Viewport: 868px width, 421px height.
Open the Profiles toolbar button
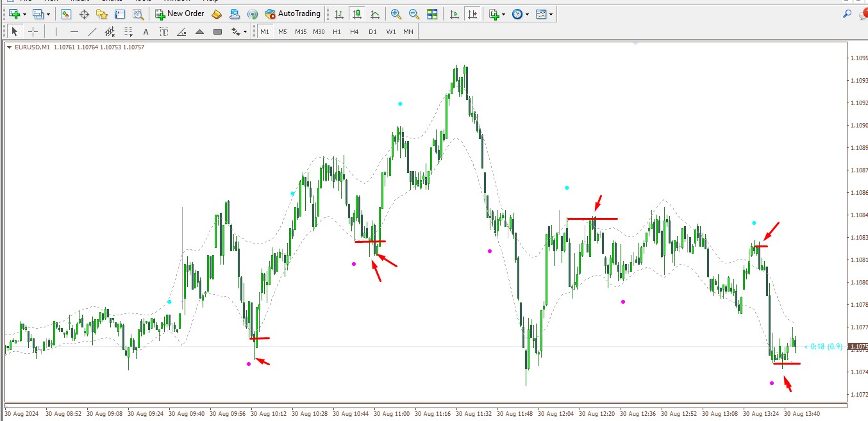click(38, 13)
